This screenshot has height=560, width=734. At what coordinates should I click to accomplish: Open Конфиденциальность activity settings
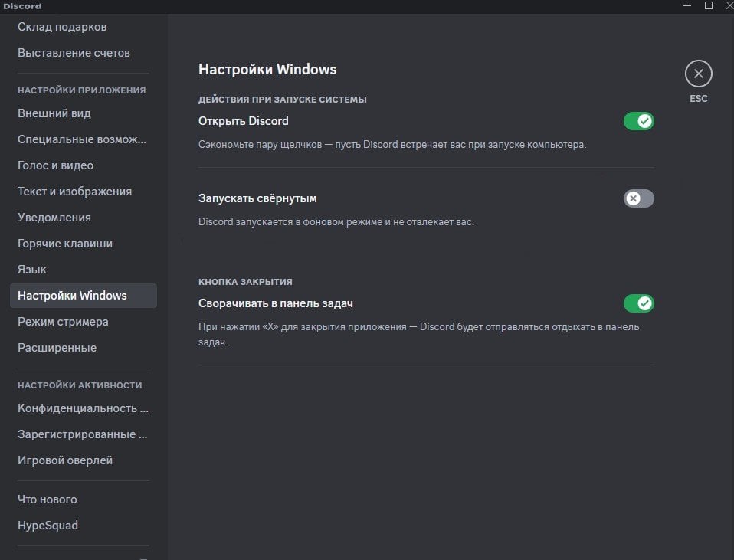click(x=84, y=408)
